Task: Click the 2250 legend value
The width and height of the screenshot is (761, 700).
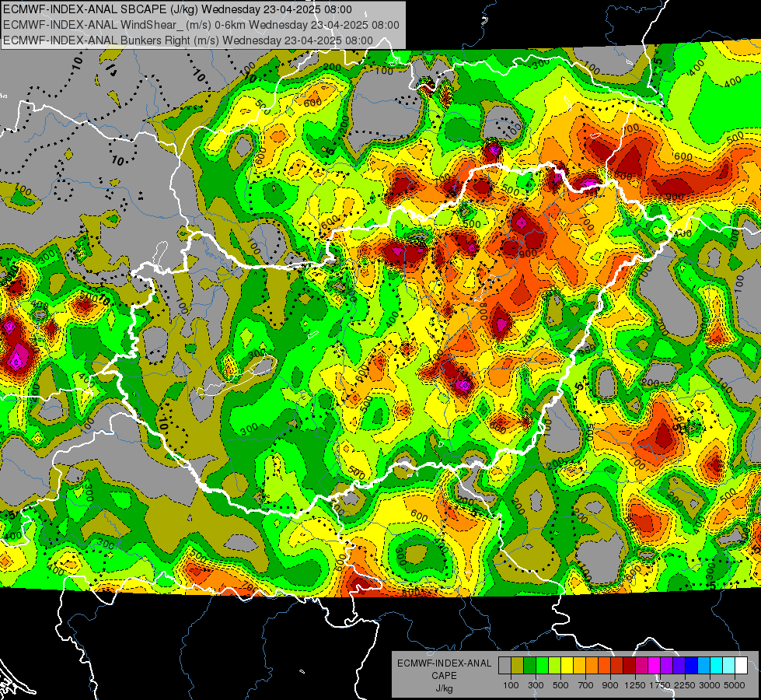Action: pos(685,685)
